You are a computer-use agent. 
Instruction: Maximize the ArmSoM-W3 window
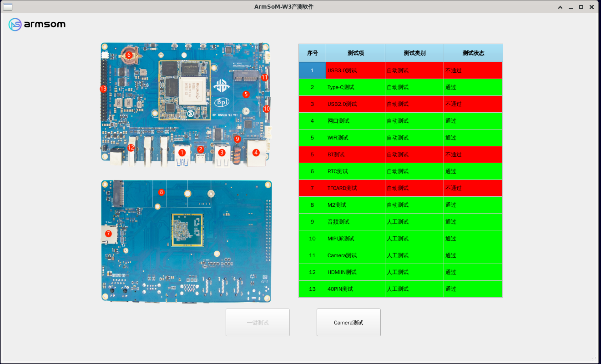(x=581, y=7)
